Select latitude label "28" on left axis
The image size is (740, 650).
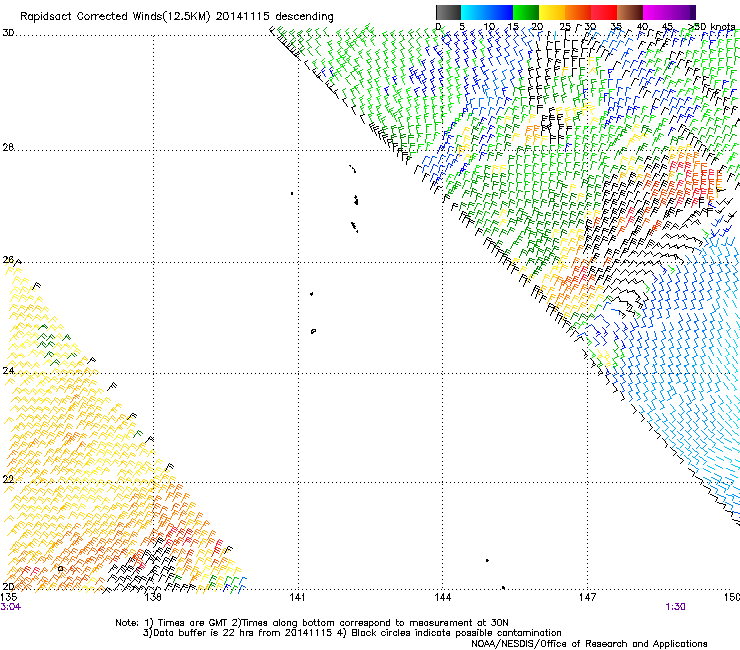[8, 147]
